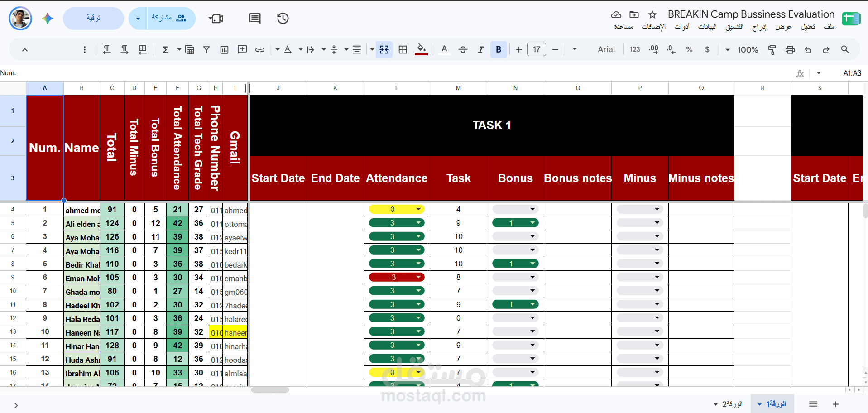Open the comments history icon
Viewport: 868px width, 413px height.
tap(255, 19)
